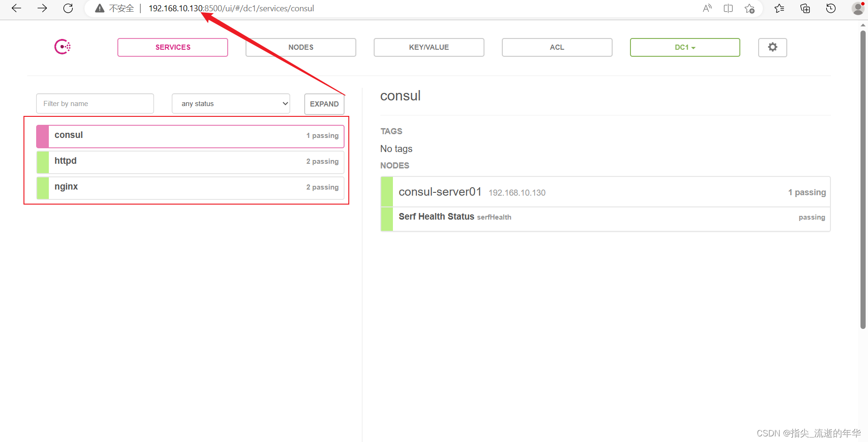Click the Filter by name input field
Screen dimensions: 868x442
pos(95,104)
